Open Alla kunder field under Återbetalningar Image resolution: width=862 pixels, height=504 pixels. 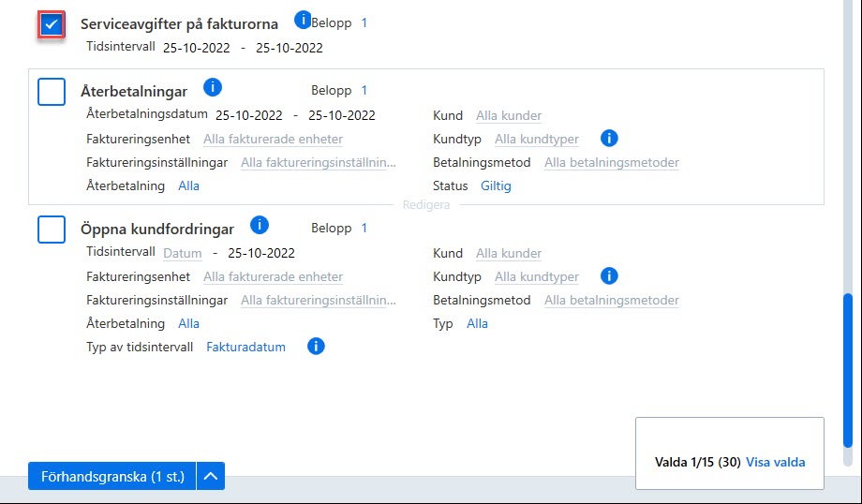[x=509, y=115]
